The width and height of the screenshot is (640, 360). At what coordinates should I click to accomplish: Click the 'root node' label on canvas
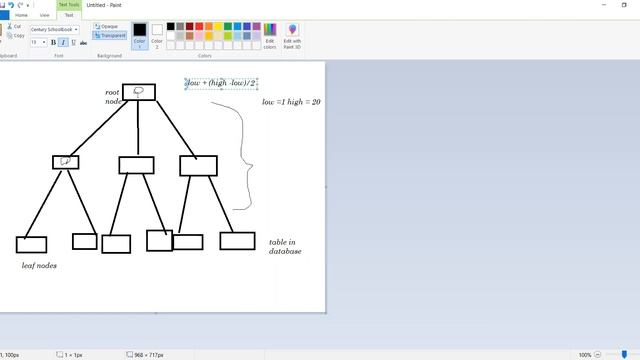tap(113, 97)
